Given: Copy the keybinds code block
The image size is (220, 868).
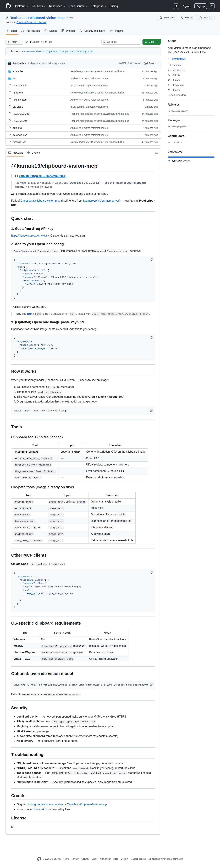Looking at the screenshot, I should [x=151, y=338].
